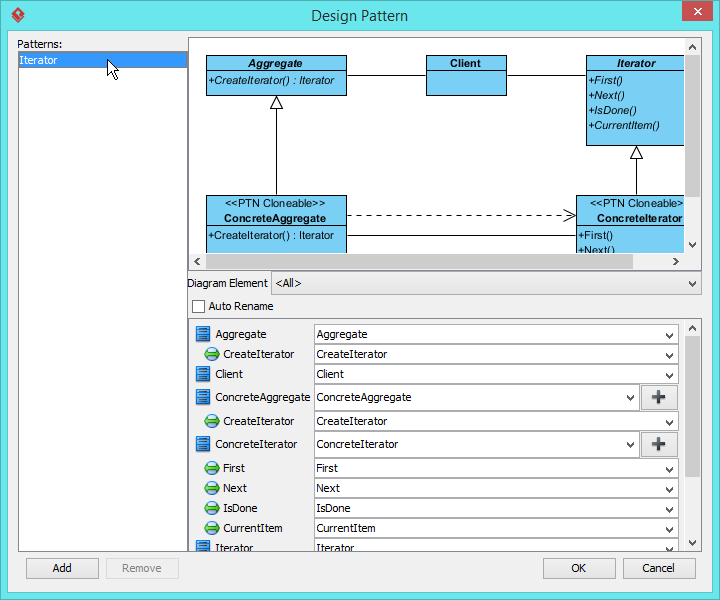The image size is (720, 600).
Task: Click the element list scroll down arrow
Action: coord(692,543)
